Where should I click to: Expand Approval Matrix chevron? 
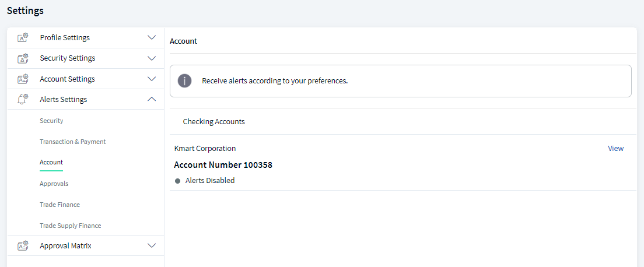tap(152, 245)
